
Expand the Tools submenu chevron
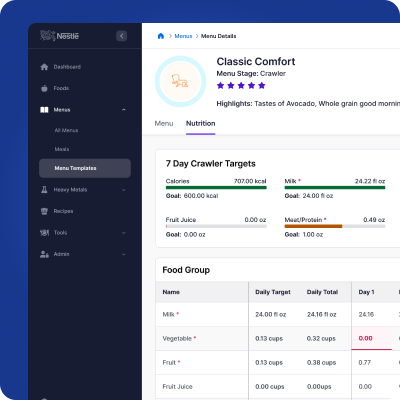(x=124, y=233)
